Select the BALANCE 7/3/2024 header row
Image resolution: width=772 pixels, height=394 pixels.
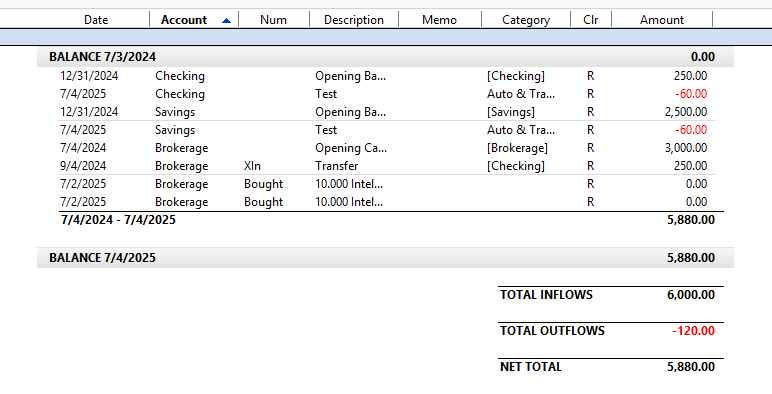[x=385, y=57]
